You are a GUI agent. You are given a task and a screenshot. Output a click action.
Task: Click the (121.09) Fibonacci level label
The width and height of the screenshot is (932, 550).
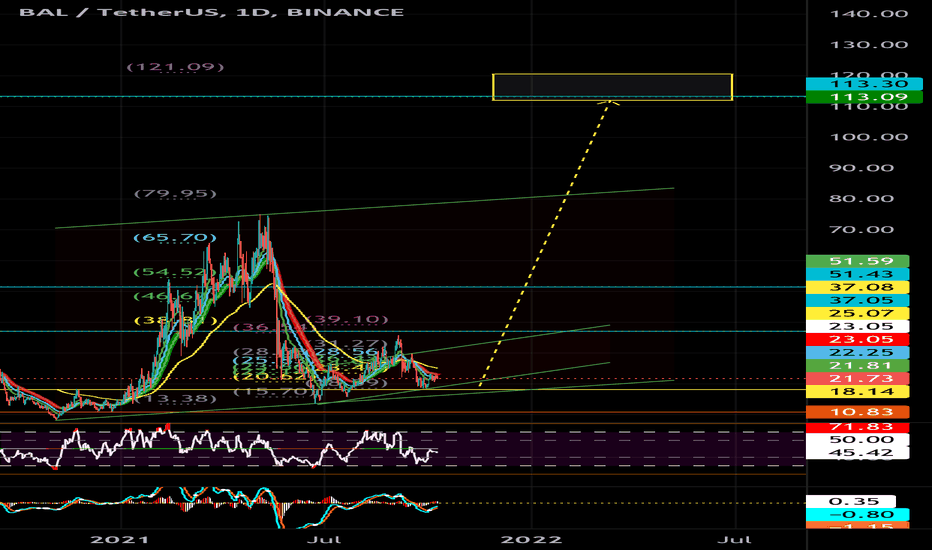175,67
